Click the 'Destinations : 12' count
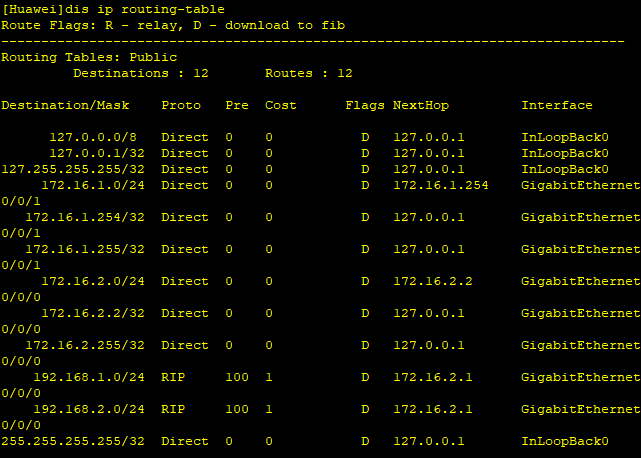This screenshot has height=458, width=641. [141, 73]
